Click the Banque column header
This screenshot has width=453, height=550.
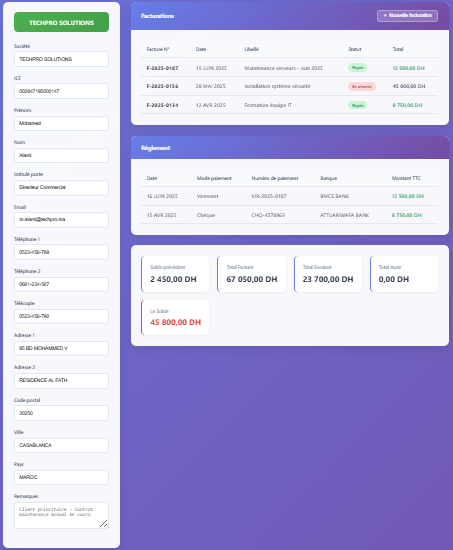(328, 178)
